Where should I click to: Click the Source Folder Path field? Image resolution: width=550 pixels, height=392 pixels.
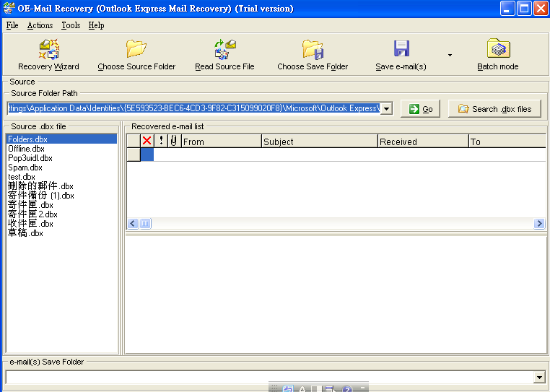pos(193,108)
